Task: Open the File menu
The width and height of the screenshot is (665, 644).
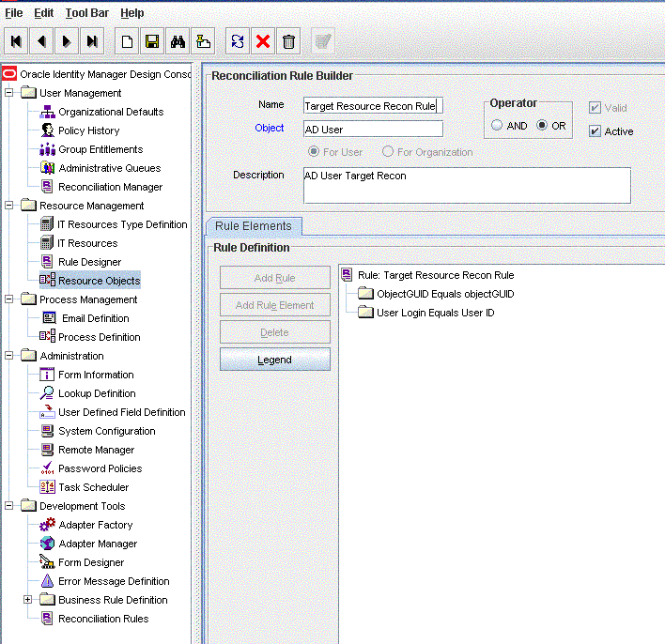Action: 13,13
